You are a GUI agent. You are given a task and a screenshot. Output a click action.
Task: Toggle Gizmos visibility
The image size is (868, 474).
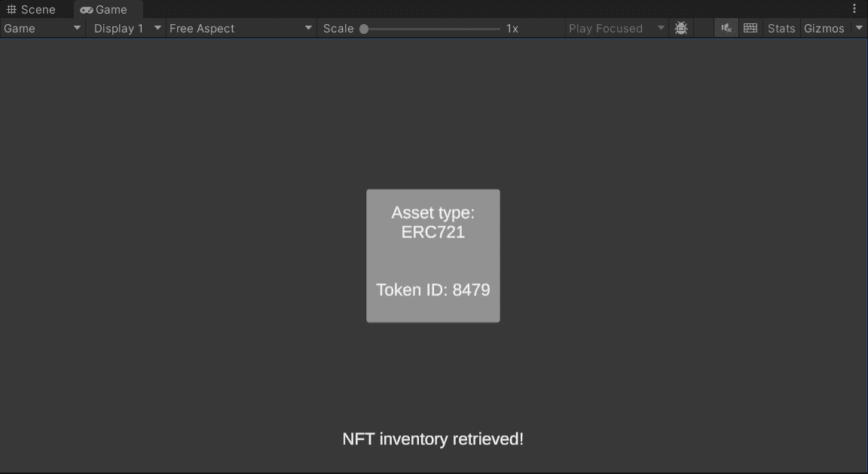824,28
